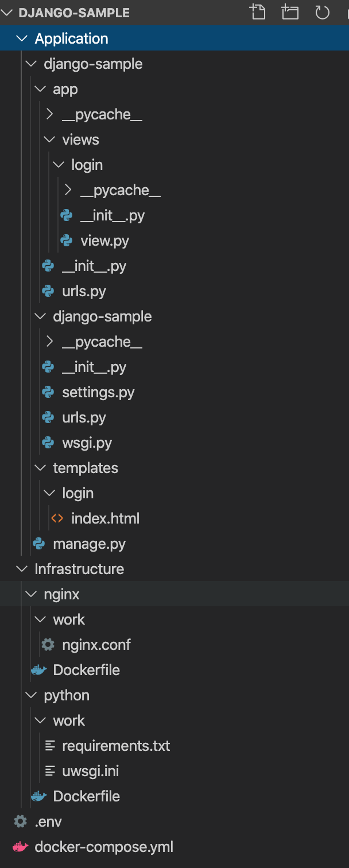Open the wsgi.py file
This screenshot has height=868, width=349.
tap(87, 443)
